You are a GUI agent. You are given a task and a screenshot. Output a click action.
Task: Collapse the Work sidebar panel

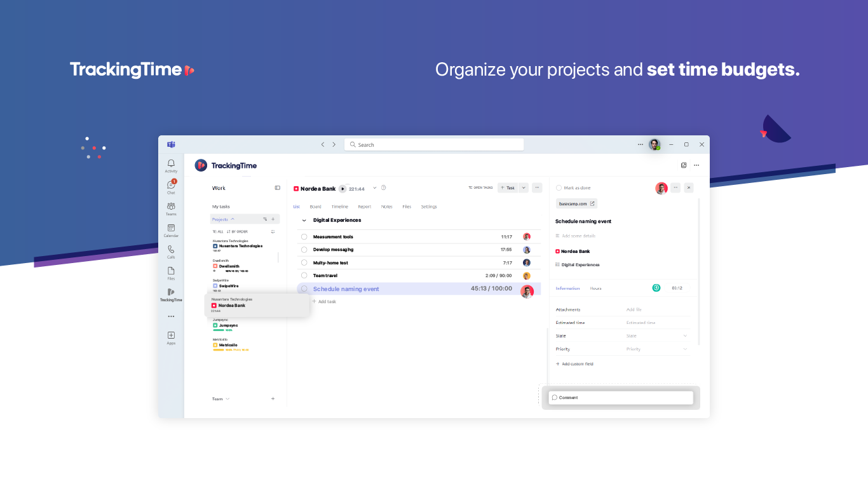click(278, 188)
